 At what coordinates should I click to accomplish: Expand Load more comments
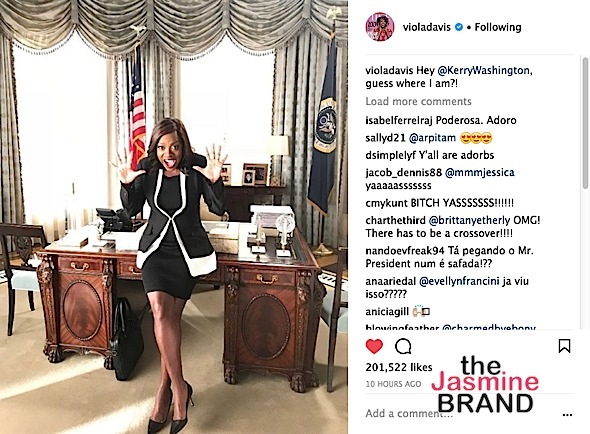[418, 101]
